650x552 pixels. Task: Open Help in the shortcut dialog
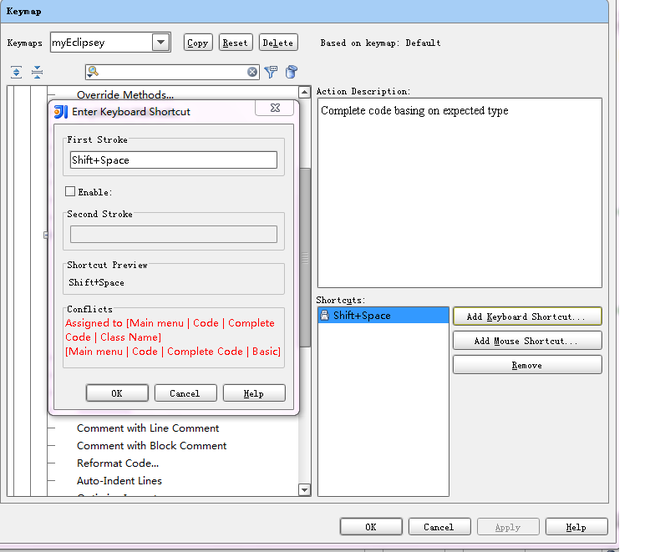point(254,393)
